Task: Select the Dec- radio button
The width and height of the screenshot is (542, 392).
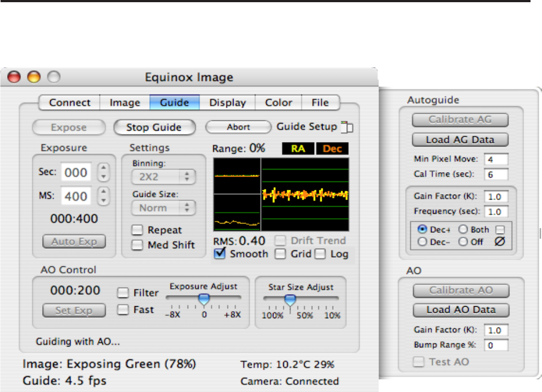Action: [422, 242]
